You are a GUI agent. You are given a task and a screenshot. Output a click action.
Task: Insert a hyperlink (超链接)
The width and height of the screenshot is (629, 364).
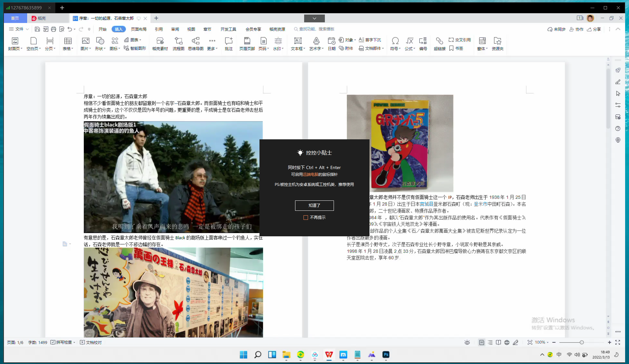click(439, 44)
